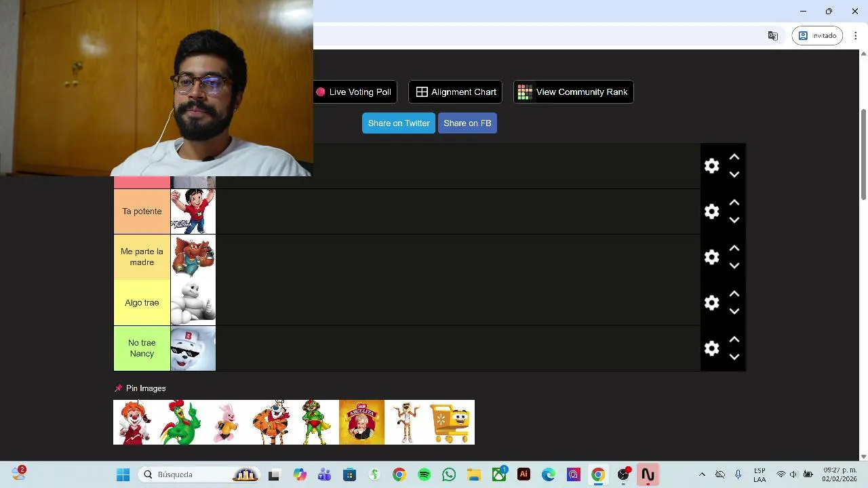This screenshot has width=868, height=488.
Task: Click the microphone tray icon
Action: (738, 474)
